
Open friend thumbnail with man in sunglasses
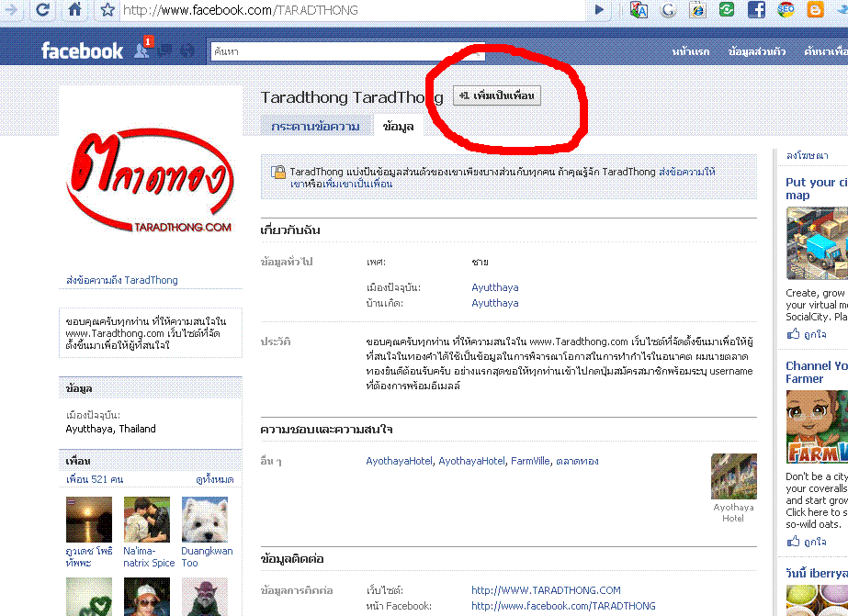click(147, 597)
